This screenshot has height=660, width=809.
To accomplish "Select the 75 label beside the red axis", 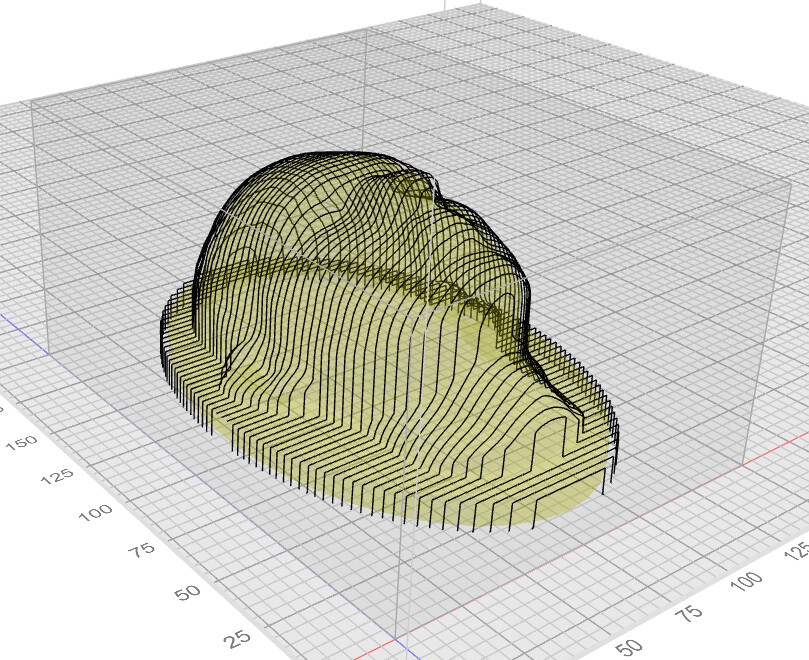I will tap(688, 612).
